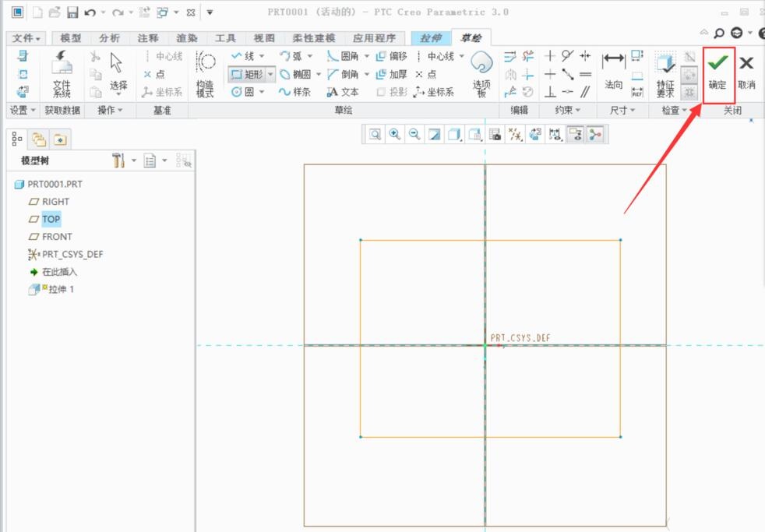Activate 构造模式 construction mode

pos(205,75)
